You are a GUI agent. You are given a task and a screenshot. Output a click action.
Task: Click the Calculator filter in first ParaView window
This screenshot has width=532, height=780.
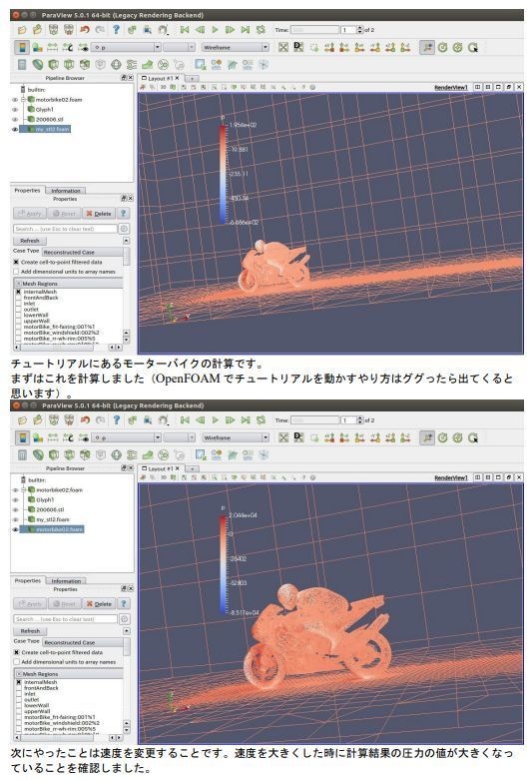(22, 65)
